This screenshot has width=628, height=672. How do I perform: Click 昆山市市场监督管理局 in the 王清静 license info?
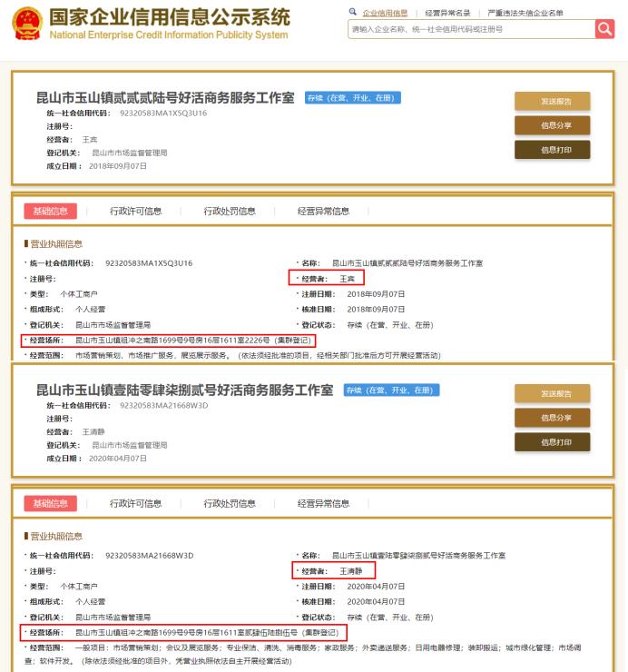[113, 618]
